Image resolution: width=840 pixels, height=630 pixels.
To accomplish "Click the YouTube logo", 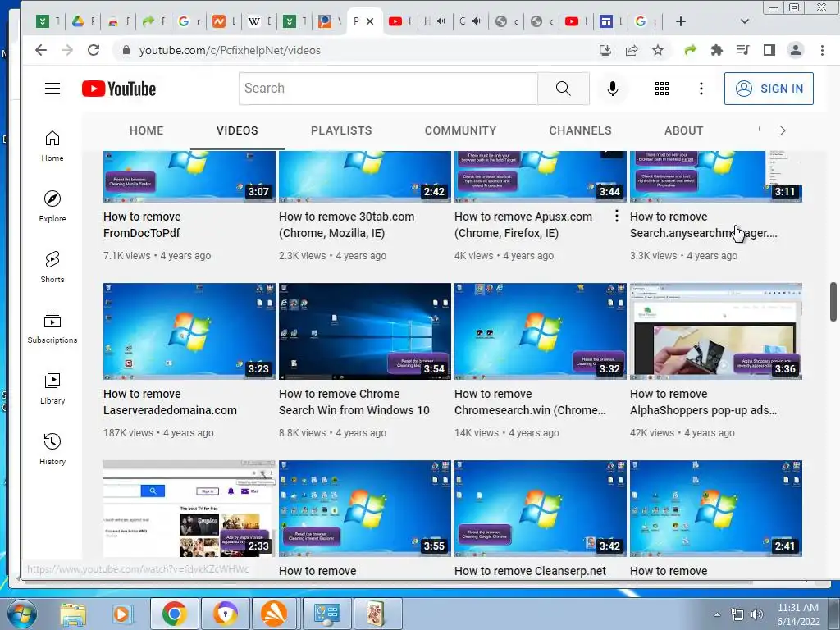I will click(x=119, y=89).
